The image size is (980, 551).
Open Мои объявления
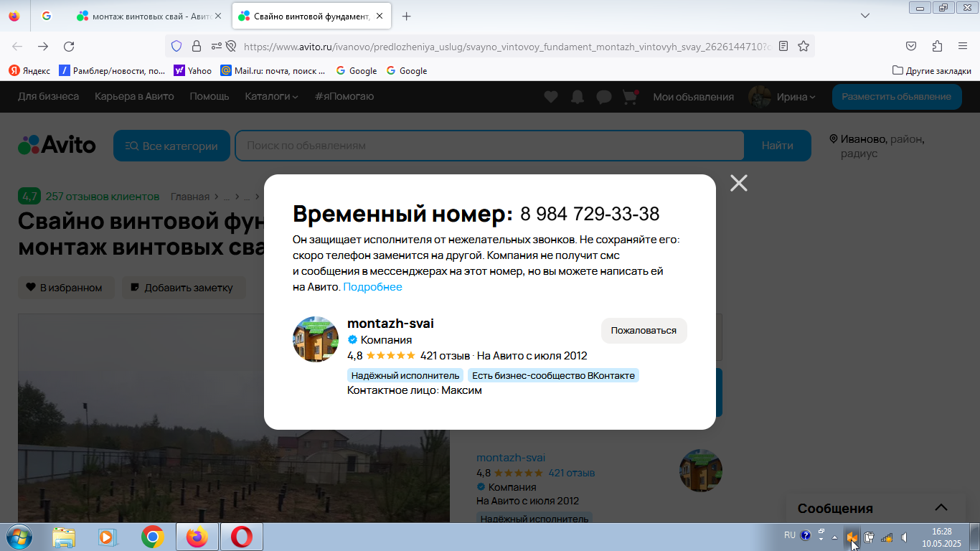[x=693, y=97]
